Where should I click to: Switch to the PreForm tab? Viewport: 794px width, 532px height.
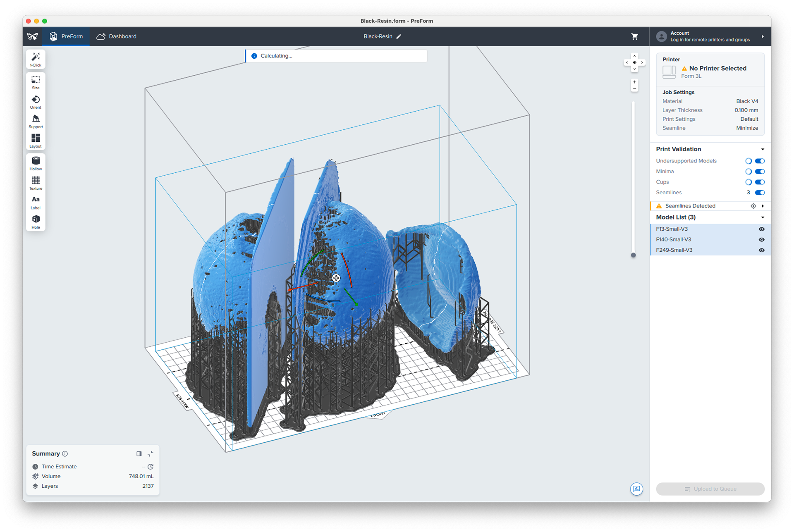coord(66,36)
